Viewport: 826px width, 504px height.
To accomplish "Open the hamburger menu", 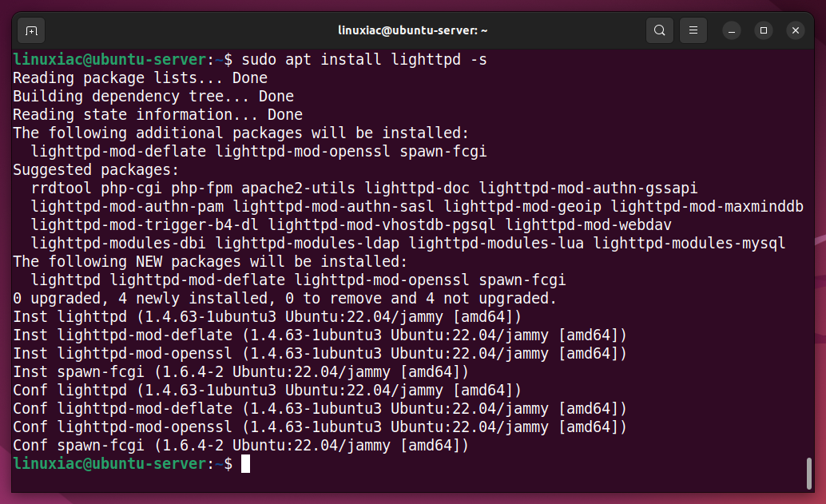I will point(693,30).
